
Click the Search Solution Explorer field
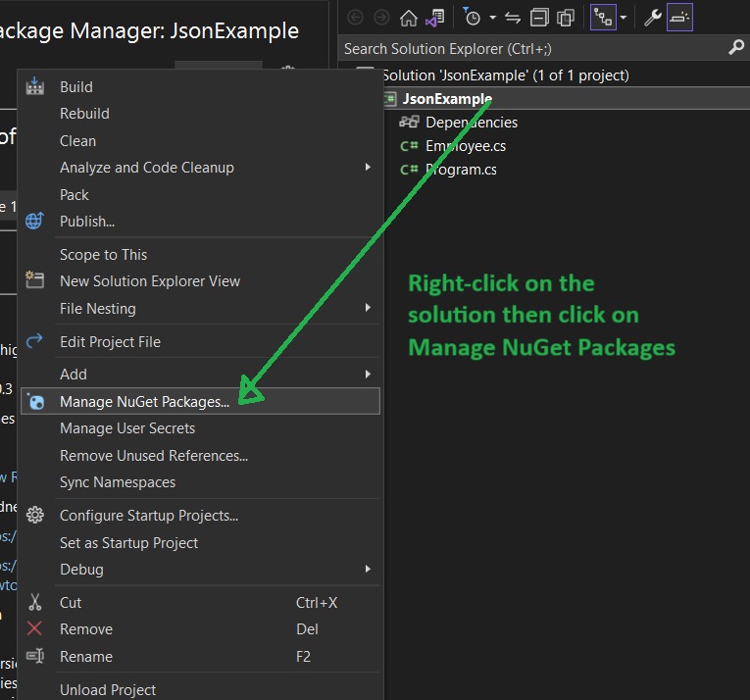click(529, 48)
